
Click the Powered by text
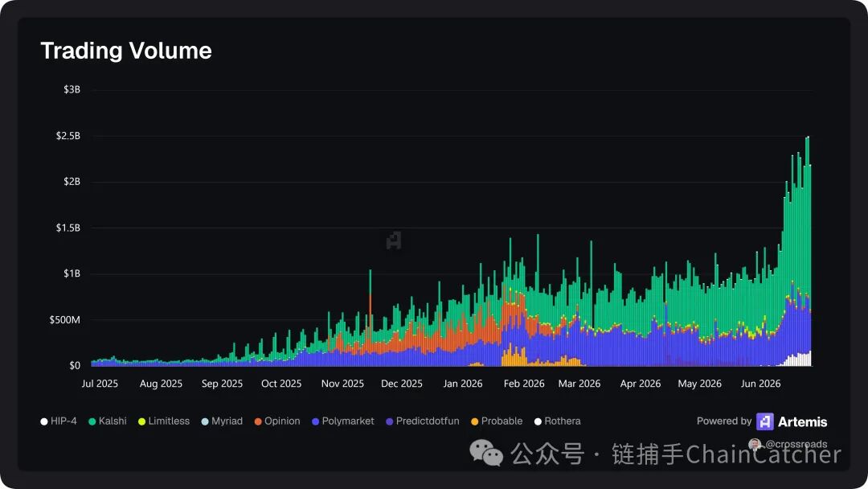click(724, 421)
